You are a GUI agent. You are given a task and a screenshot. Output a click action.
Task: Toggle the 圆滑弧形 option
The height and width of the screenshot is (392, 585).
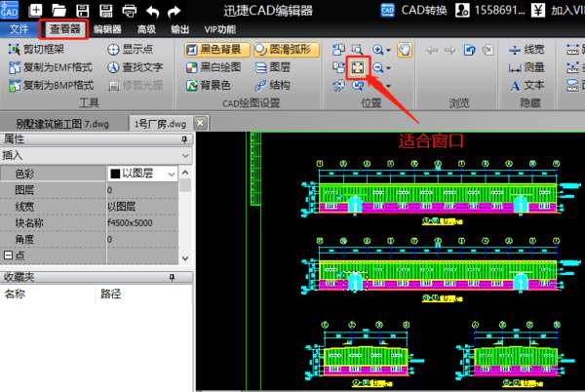pyautogui.click(x=287, y=49)
